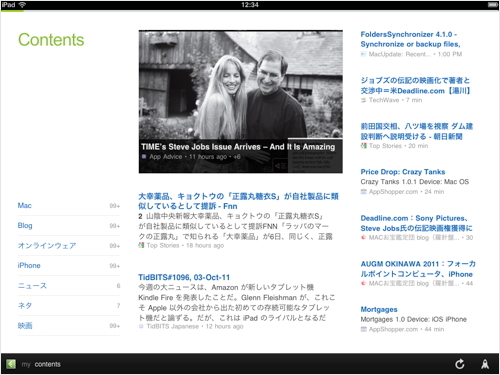The height and width of the screenshot is (375, 500).
Task: Open TIME's Steve Jobs Issue Arrives headline
Action: [238, 147]
